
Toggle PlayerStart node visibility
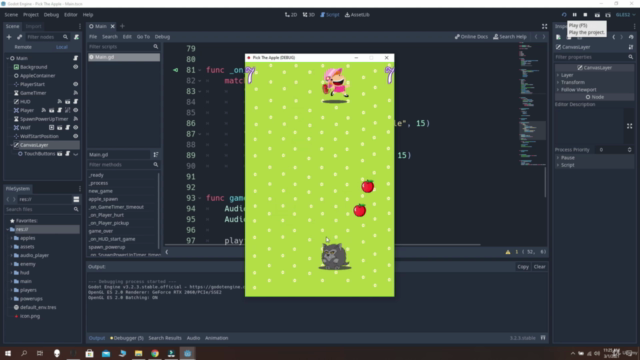pos(76,84)
